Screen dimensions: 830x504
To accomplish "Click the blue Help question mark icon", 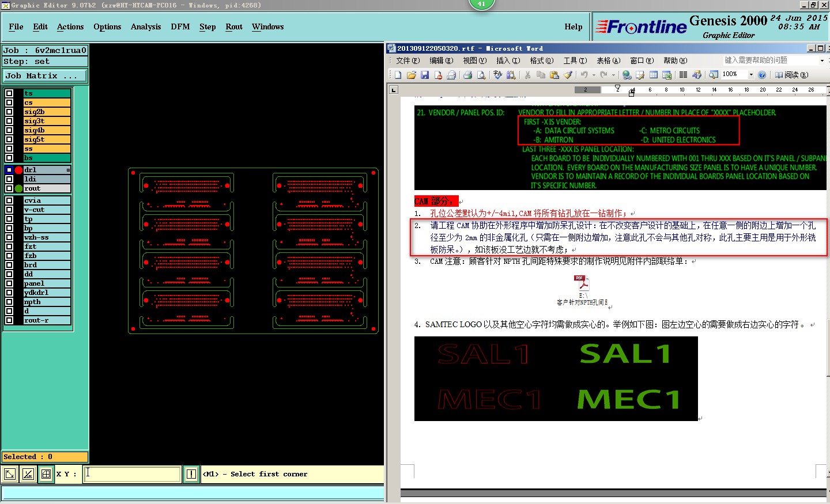I will pos(762,75).
